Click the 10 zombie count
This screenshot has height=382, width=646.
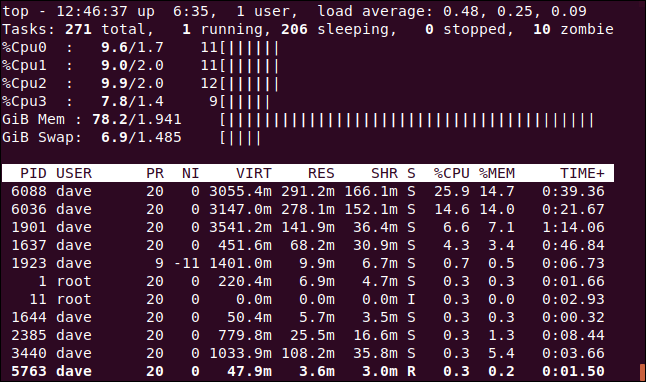coord(542,29)
